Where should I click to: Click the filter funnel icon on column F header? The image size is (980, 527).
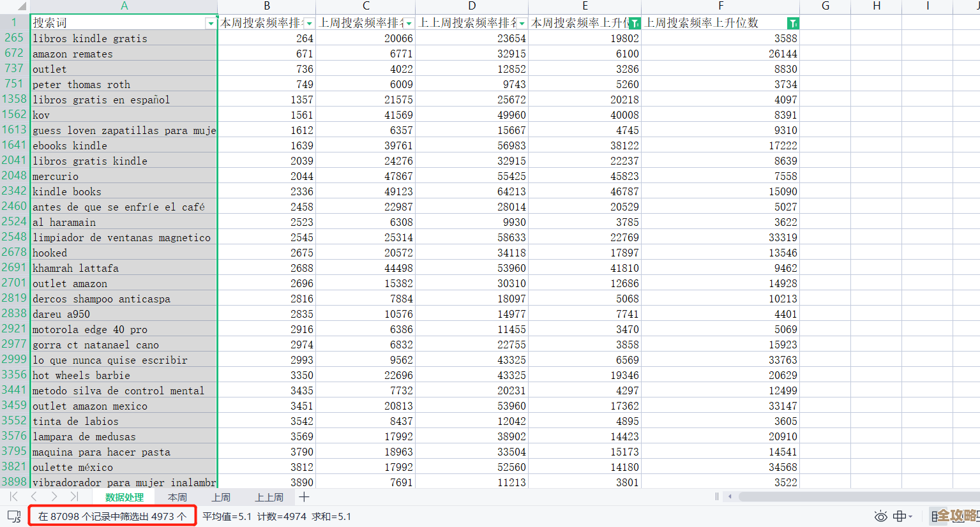(793, 22)
